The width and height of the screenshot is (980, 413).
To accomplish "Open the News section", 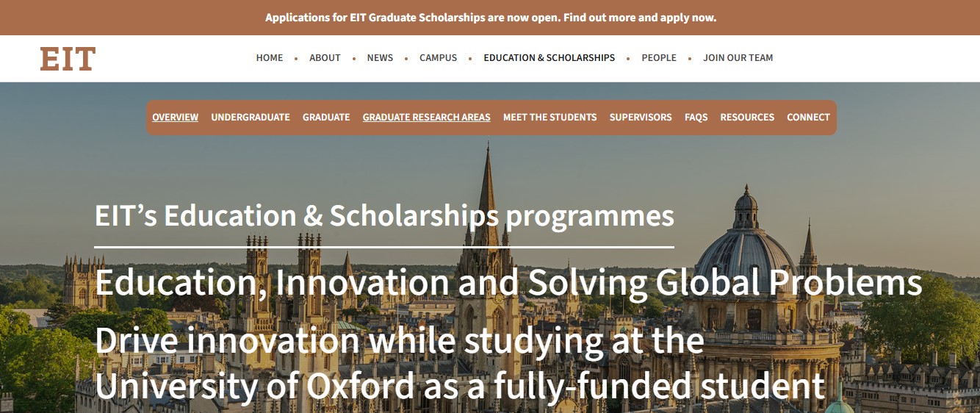I will coord(380,58).
